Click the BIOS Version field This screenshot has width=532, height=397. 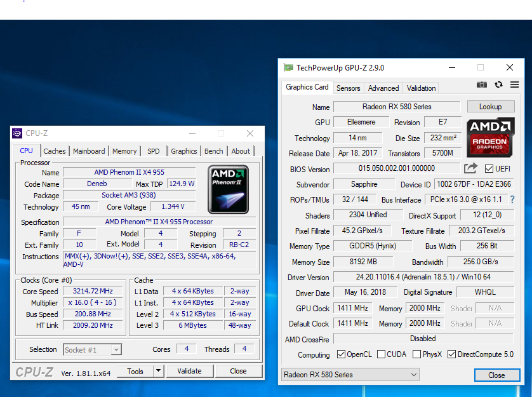[x=397, y=168]
